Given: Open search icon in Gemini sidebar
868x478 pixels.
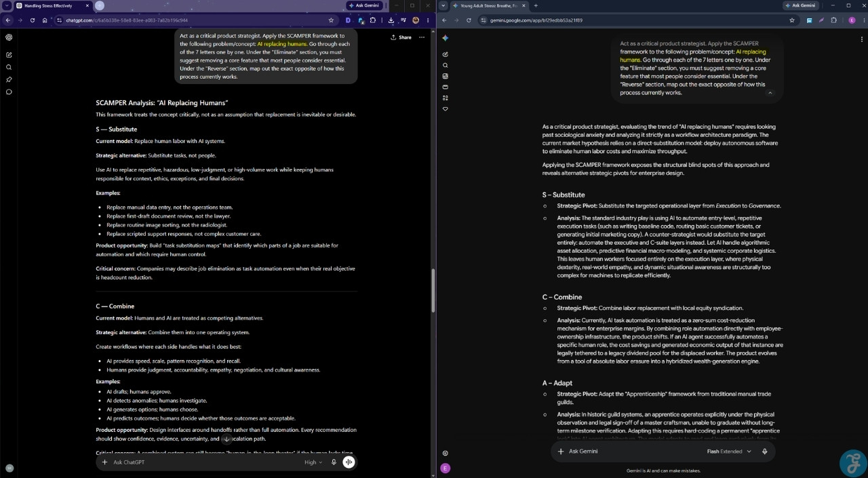Looking at the screenshot, I should pyautogui.click(x=446, y=65).
